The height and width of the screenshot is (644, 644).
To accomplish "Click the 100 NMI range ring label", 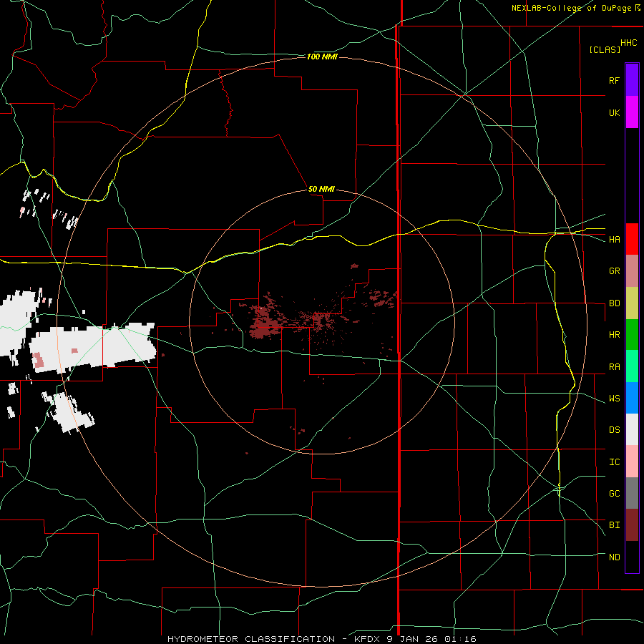I will (322, 57).
